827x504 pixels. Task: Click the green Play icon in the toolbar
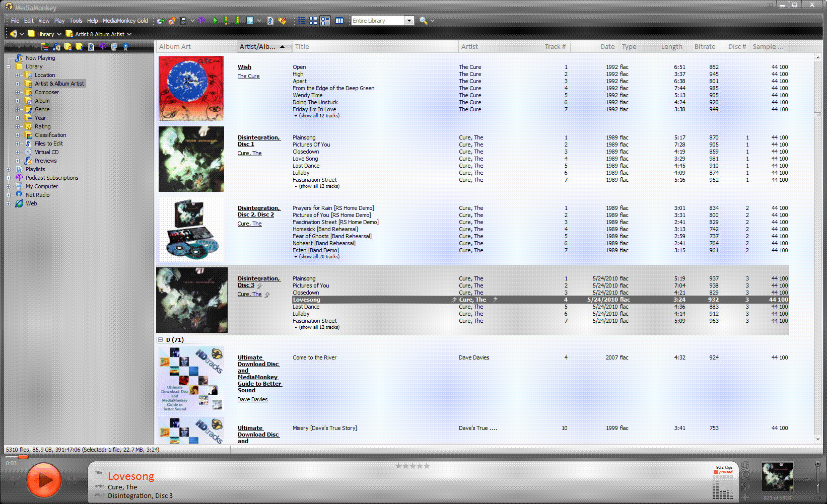coord(215,21)
